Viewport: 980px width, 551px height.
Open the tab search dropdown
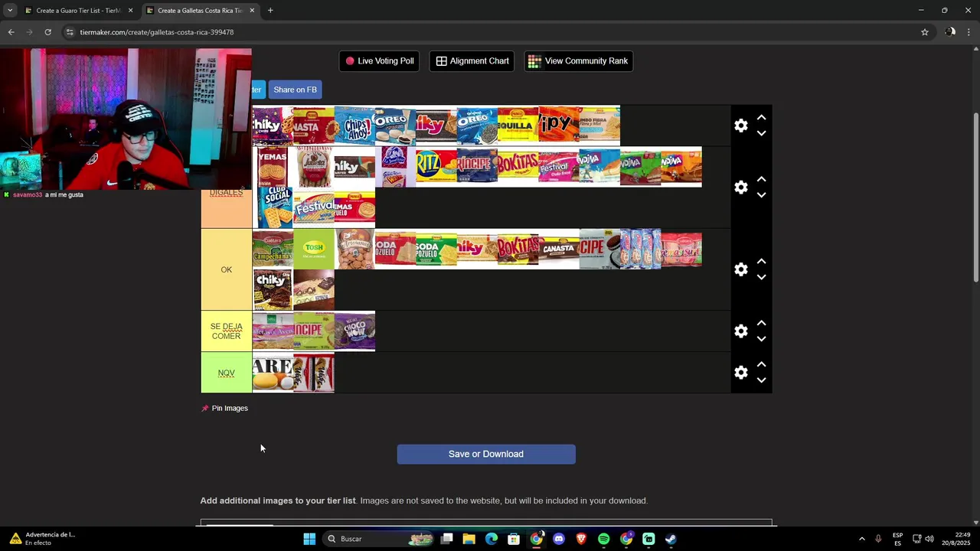(x=10, y=11)
